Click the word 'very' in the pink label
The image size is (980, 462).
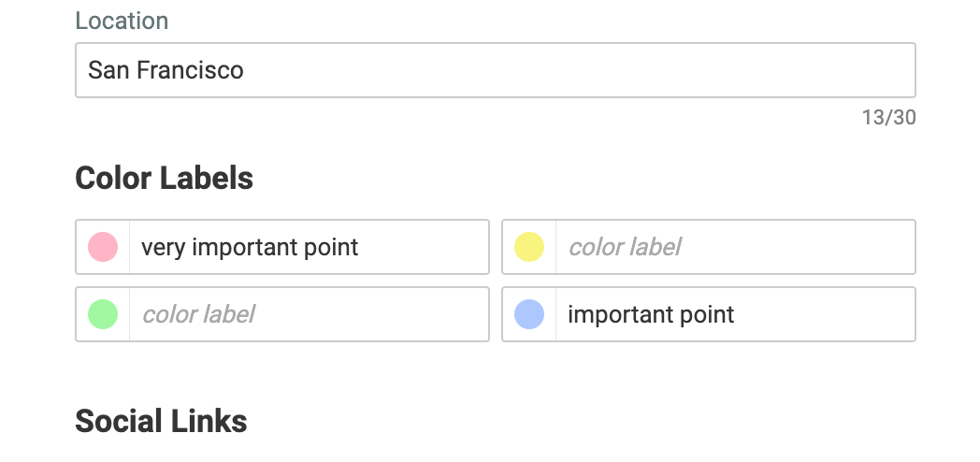point(161,248)
